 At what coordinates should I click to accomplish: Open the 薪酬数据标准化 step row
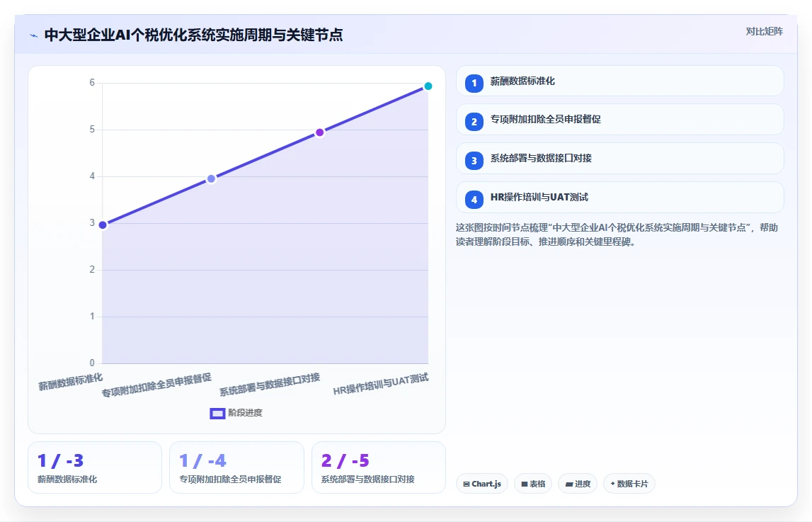coord(620,81)
